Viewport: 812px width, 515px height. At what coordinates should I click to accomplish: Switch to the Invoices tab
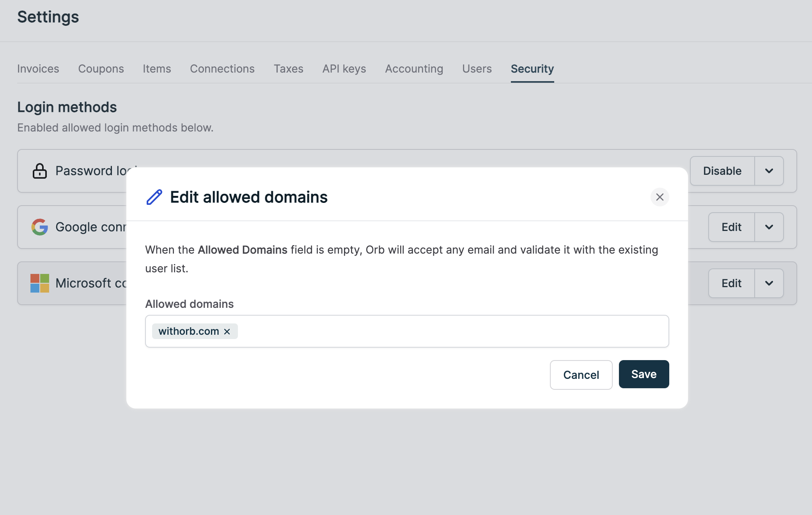[x=38, y=69]
